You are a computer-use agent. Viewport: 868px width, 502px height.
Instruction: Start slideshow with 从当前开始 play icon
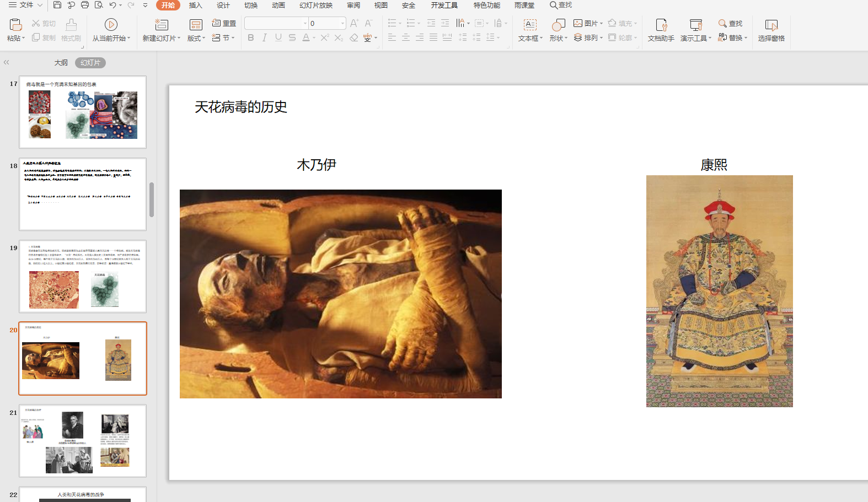click(111, 24)
